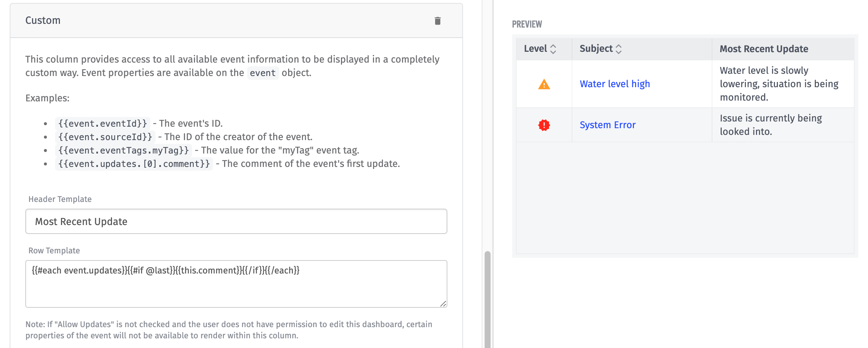The image size is (868, 348).
Task: Click the vertical scrollbar thumb
Action: click(487, 298)
